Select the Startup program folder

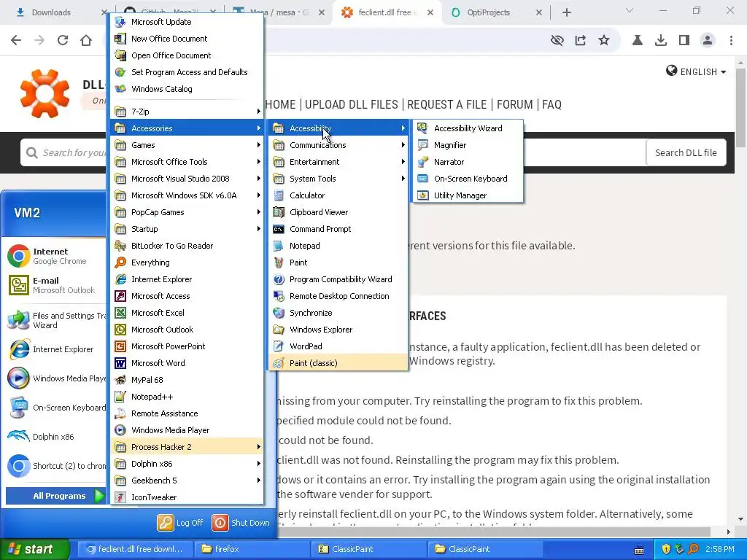click(187, 229)
